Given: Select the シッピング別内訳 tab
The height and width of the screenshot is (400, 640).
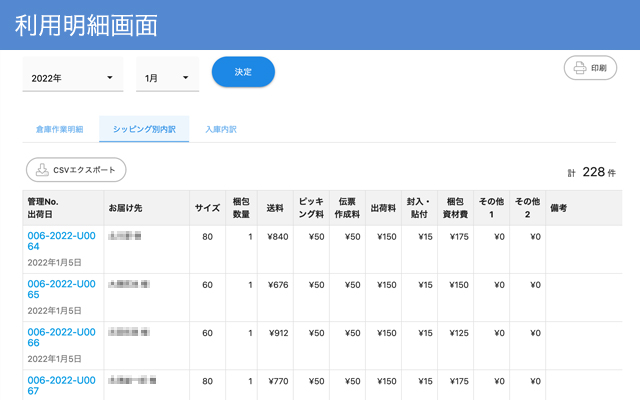Looking at the screenshot, I should 144,130.
